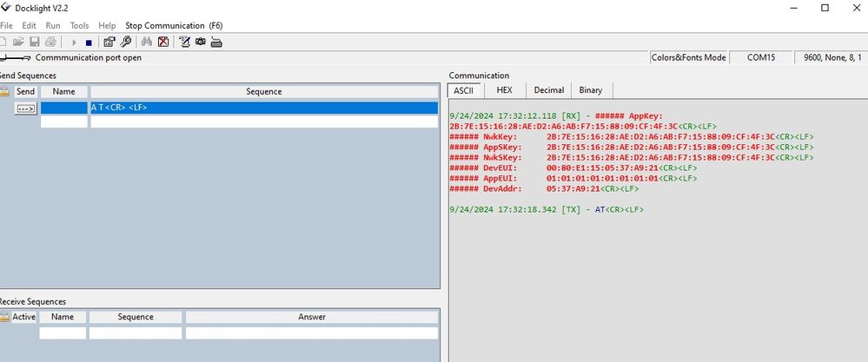Click the 17:32:12.118 [RX] timestamp line
The width and height of the screenshot is (868, 362).
coord(556,115)
